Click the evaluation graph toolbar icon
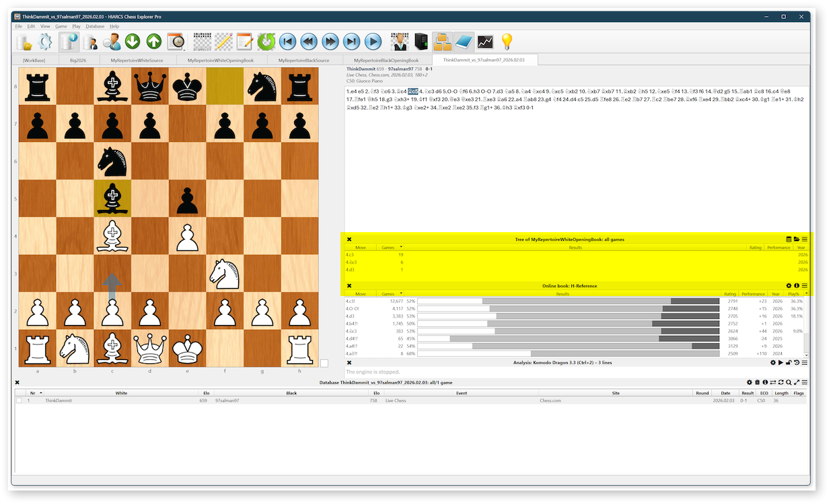 (485, 42)
